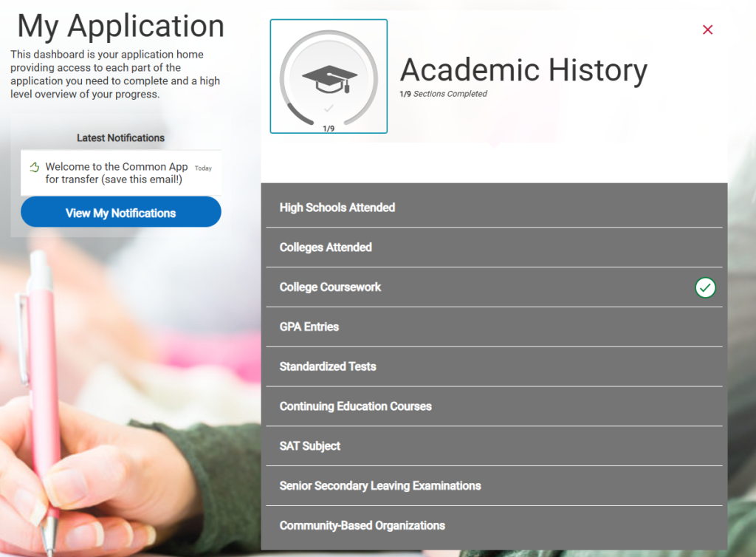
Task: Click the Latest Notifications header
Action: click(120, 138)
